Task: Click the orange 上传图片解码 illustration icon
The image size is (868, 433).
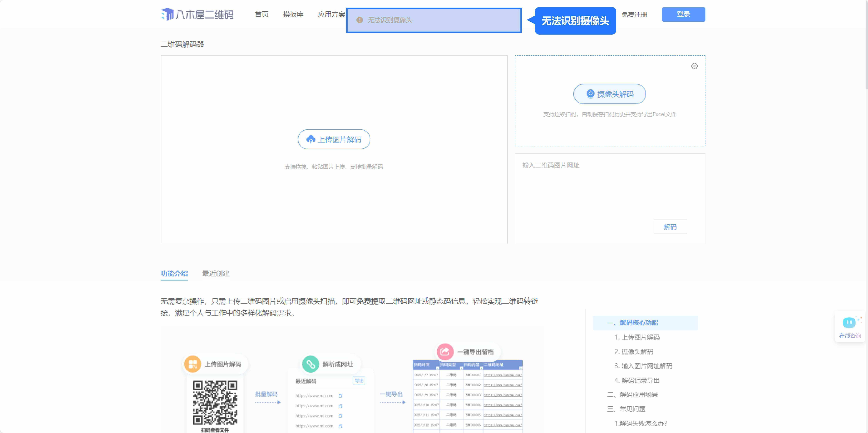Action: coord(193,364)
